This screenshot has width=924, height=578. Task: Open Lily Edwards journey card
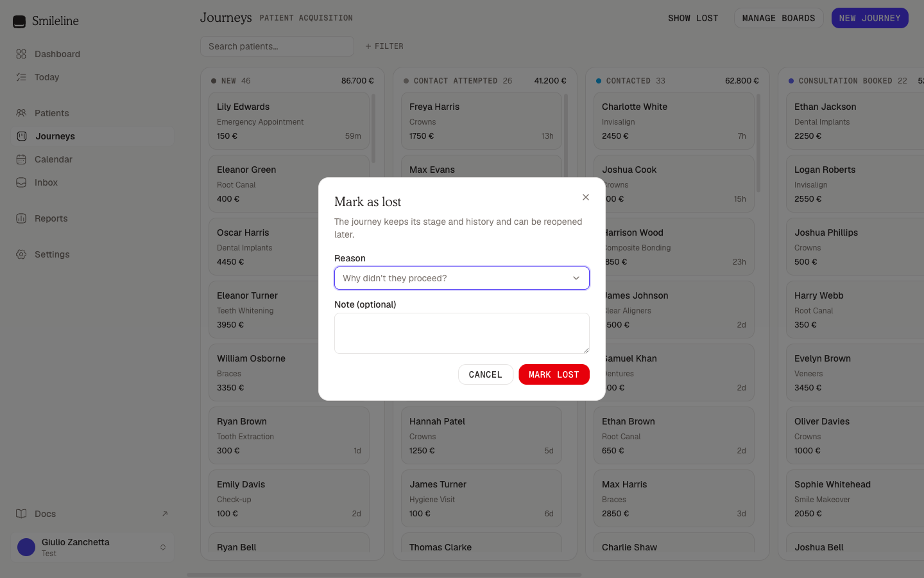pos(289,121)
